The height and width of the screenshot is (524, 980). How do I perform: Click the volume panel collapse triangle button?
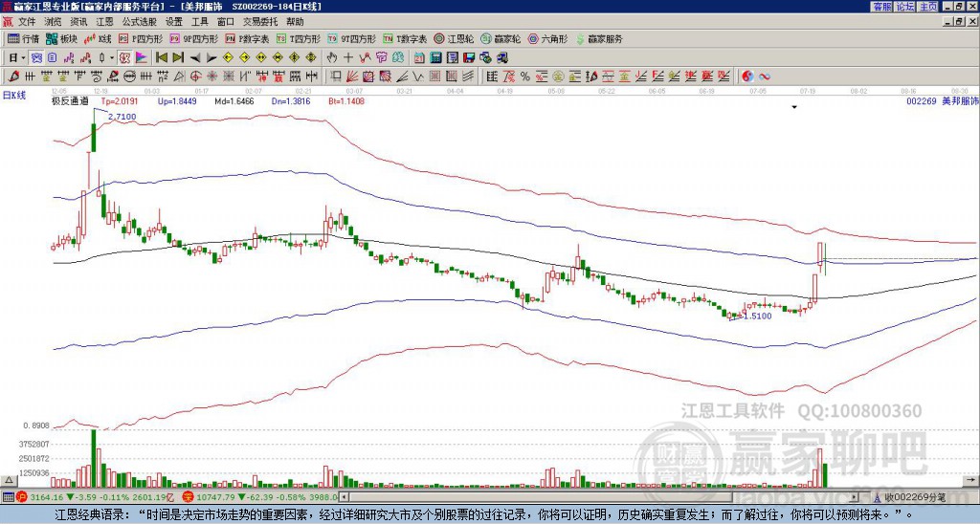(x=8, y=480)
